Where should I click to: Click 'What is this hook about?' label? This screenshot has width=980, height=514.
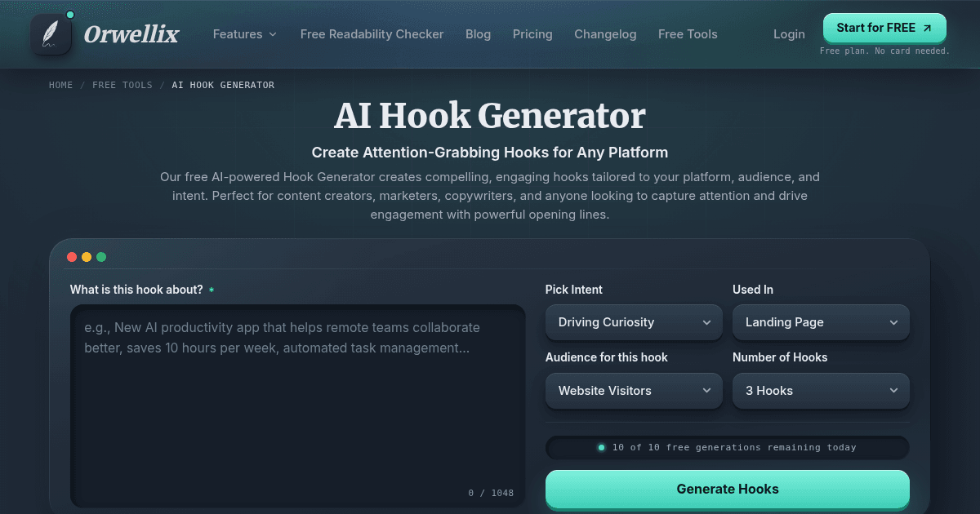[x=136, y=290]
